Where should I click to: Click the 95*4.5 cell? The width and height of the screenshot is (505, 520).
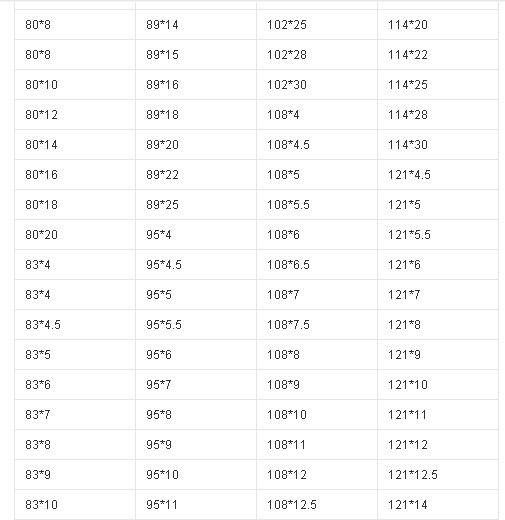pos(196,265)
